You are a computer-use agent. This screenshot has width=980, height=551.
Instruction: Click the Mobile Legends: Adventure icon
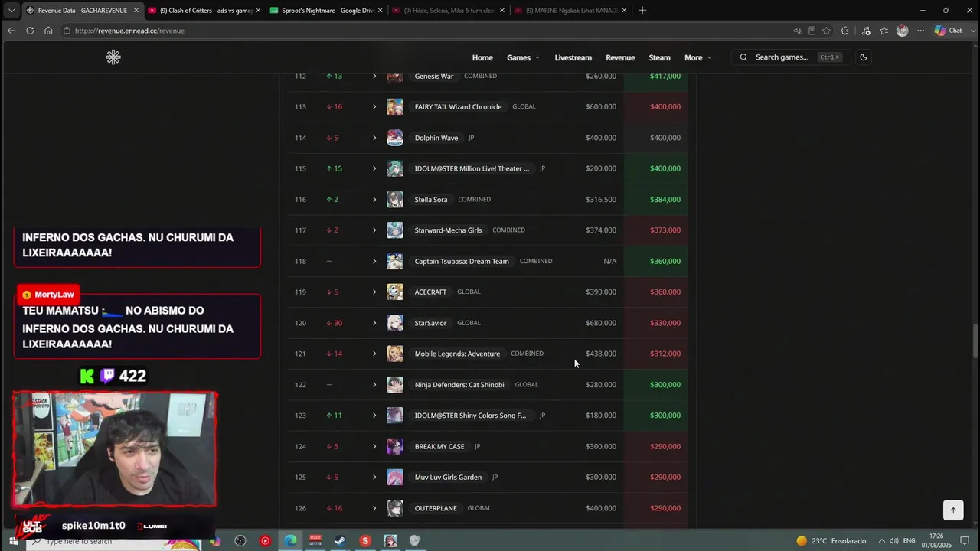coord(395,354)
